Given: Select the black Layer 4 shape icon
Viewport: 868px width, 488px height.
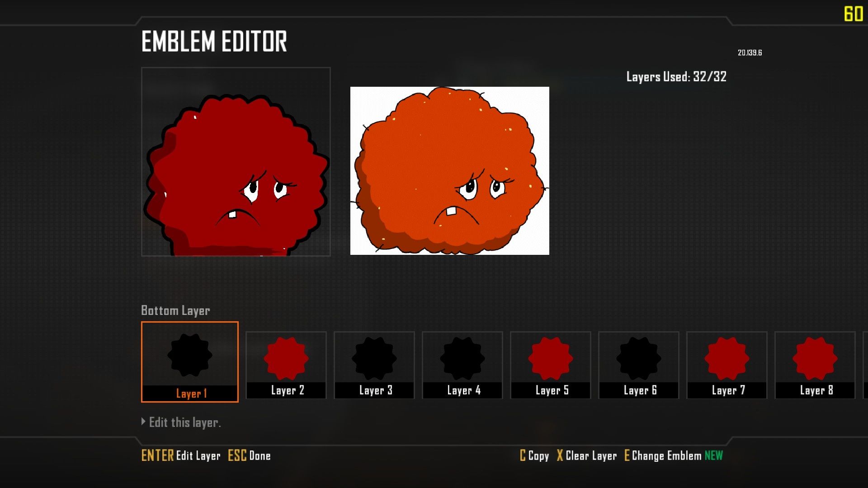Looking at the screenshot, I should click(462, 358).
